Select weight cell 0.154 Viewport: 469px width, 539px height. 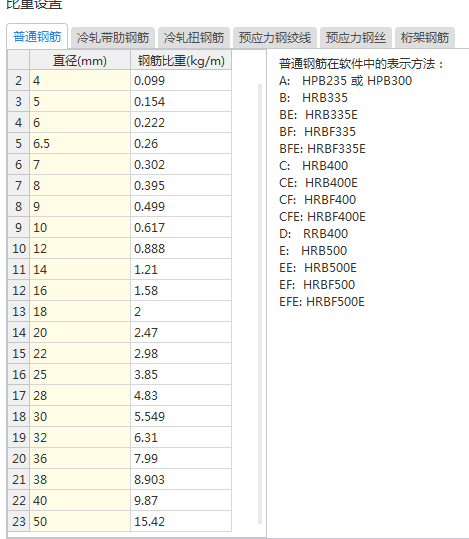(x=181, y=102)
